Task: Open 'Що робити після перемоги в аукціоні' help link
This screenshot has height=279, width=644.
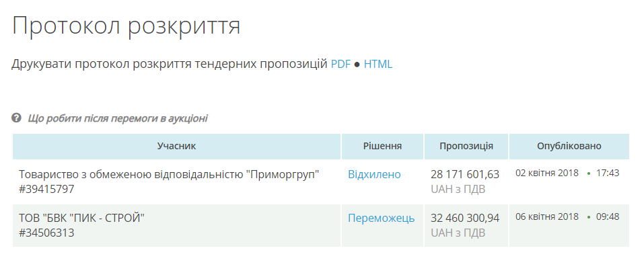Action: pos(118,118)
